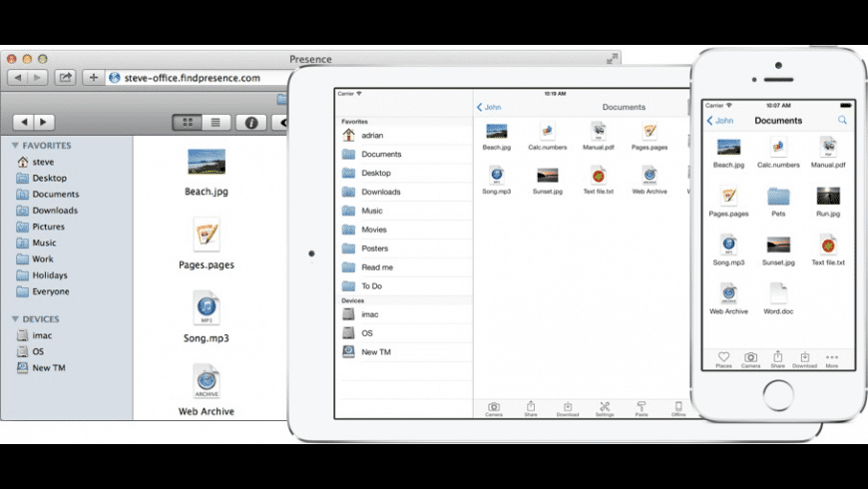Open Beach.jpg in browser window
868x489 pixels.
point(207,173)
